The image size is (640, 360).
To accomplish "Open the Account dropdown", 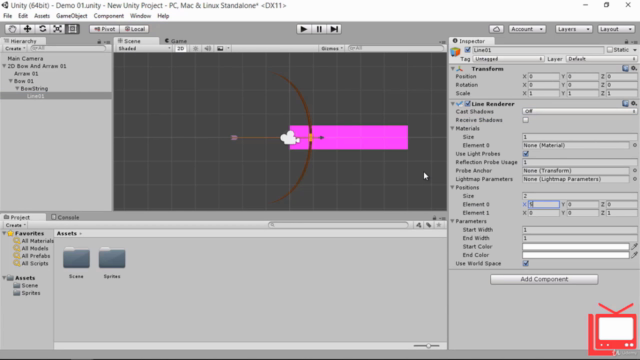I will (x=527, y=29).
